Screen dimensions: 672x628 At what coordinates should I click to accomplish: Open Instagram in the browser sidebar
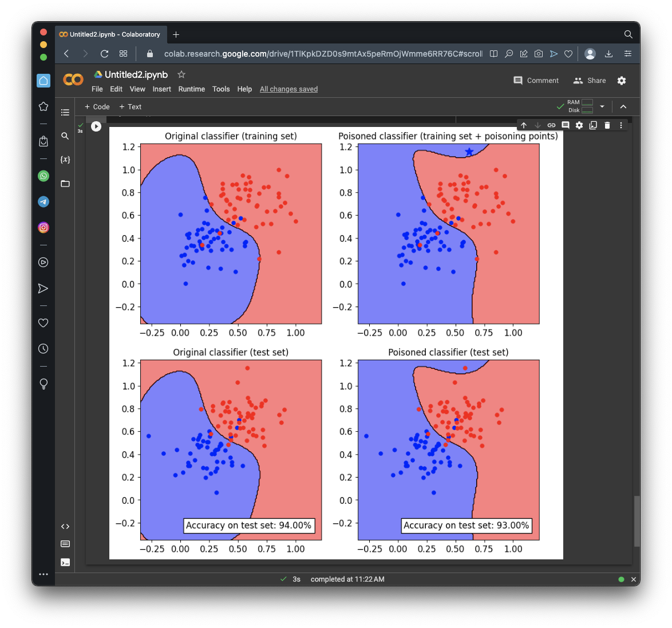point(44,228)
